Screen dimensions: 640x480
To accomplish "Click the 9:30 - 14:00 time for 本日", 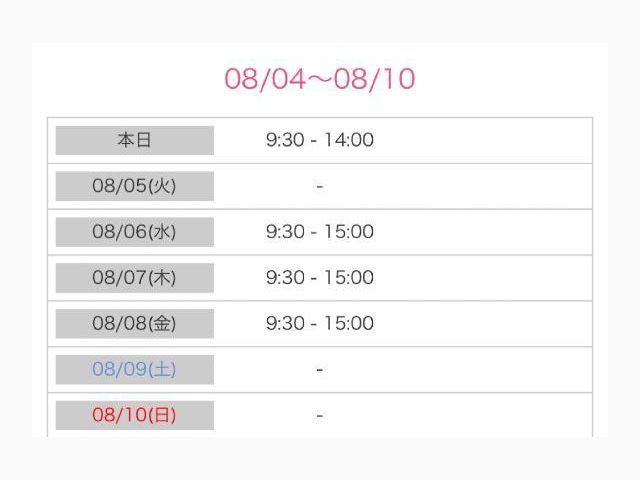I will (x=320, y=140).
